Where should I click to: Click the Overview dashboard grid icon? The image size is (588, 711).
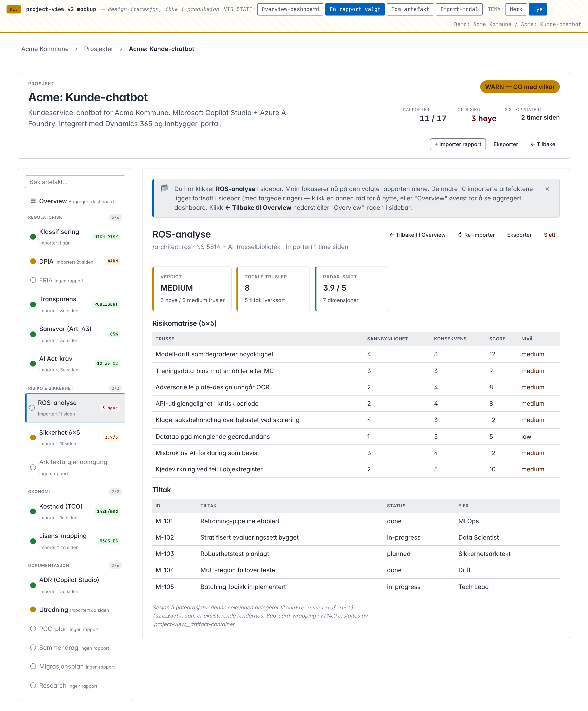(x=33, y=201)
